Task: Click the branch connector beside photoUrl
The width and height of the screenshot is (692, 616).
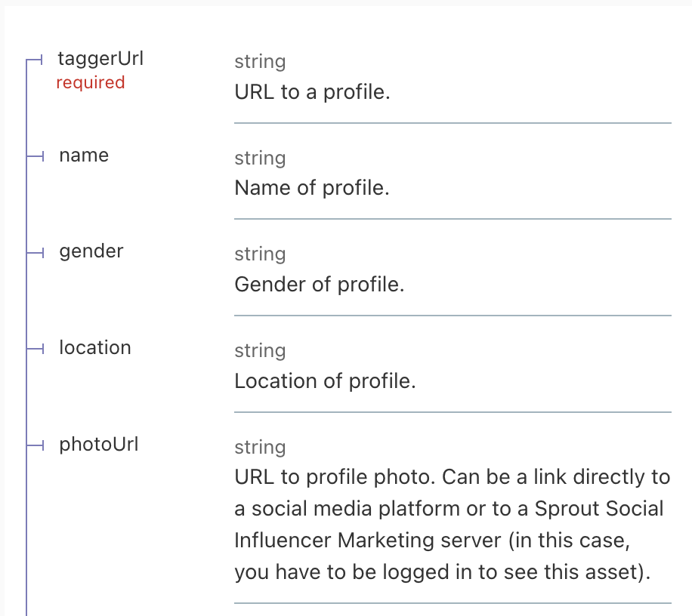Action: tap(36, 445)
